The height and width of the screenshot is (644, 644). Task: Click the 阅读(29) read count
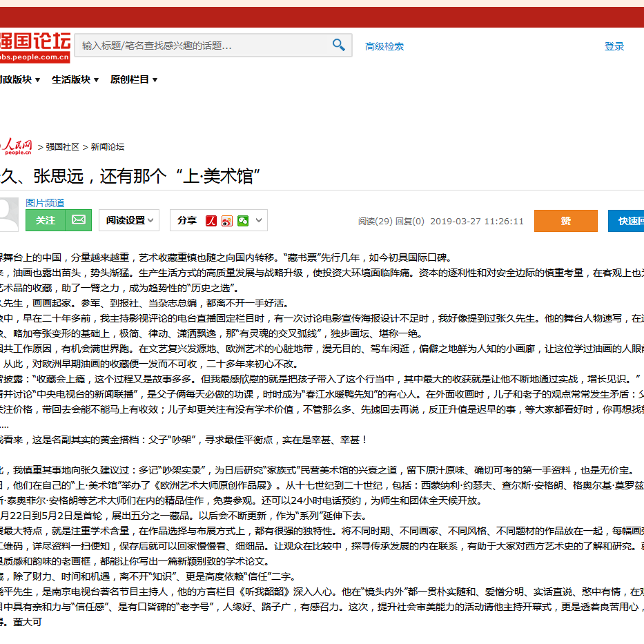click(x=375, y=222)
